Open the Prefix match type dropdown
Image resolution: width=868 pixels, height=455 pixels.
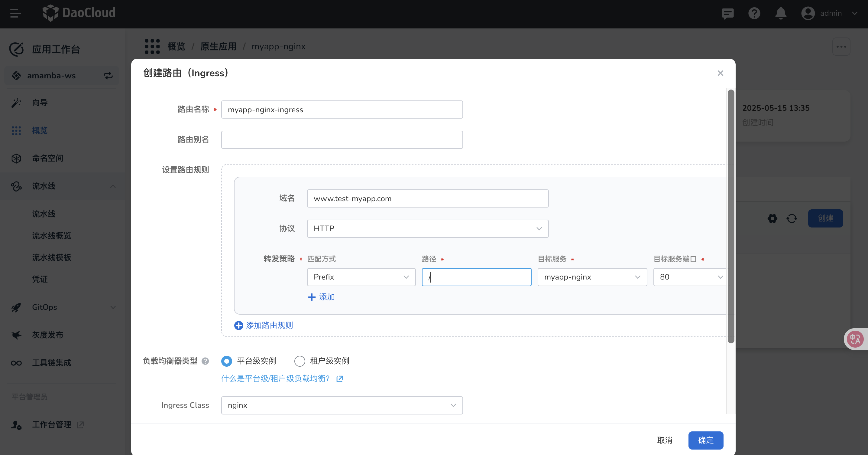pos(361,277)
